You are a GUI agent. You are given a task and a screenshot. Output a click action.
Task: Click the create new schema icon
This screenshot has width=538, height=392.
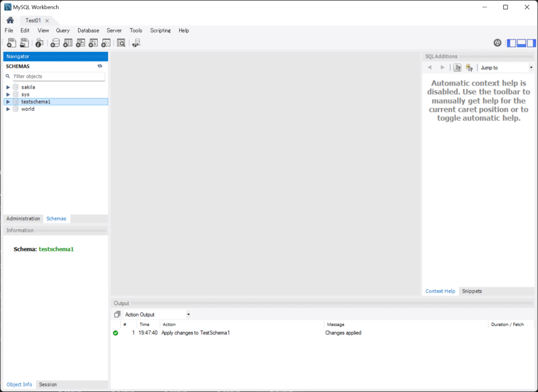[x=55, y=43]
